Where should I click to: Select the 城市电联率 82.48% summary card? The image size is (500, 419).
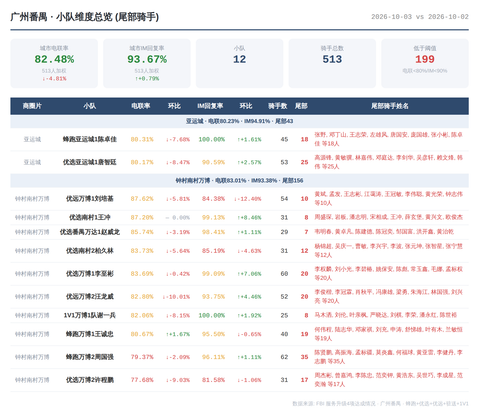54,63
